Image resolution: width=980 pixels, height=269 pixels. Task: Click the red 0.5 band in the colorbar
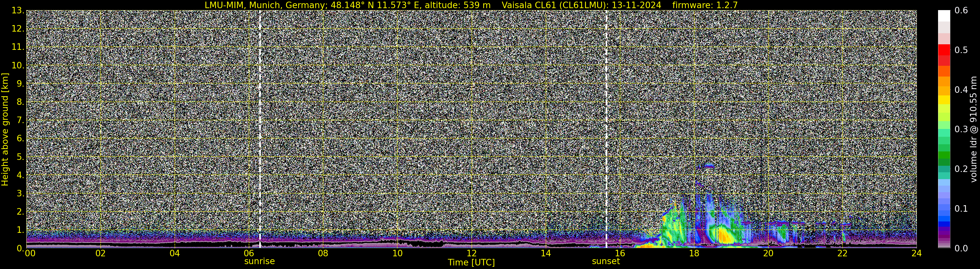pyautogui.click(x=944, y=50)
